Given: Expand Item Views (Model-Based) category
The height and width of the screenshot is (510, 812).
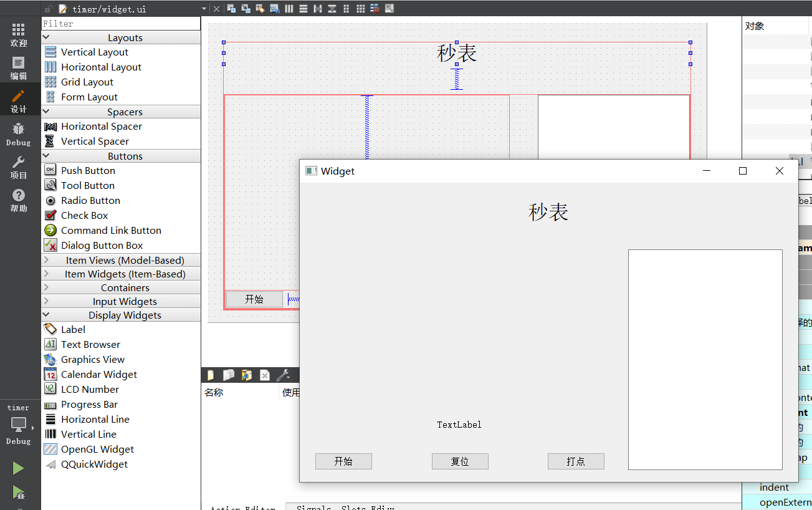Looking at the screenshot, I should coord(121,260).
